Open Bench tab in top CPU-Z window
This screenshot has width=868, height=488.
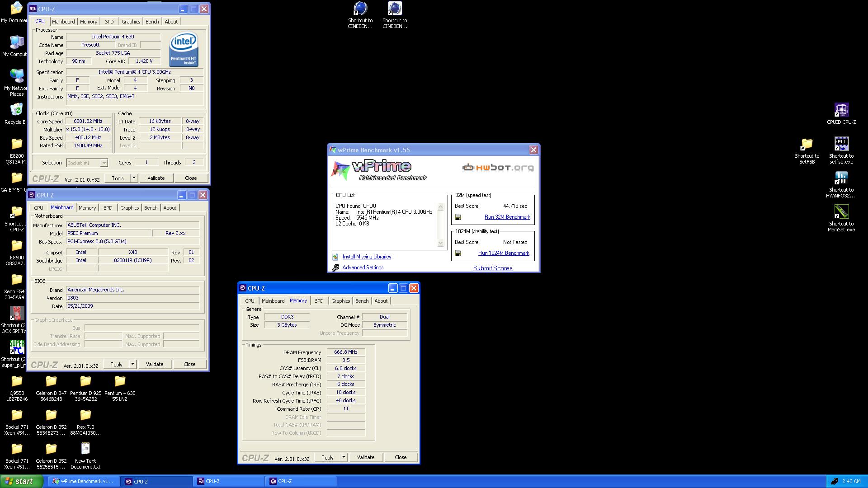click(152, 22)
